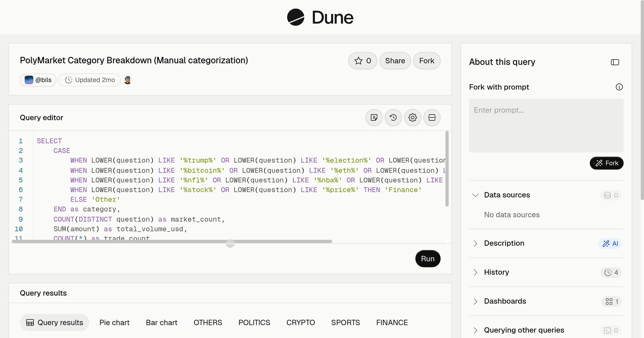Click the black Fork with prompt button
This screenshot has width=644, height=338.
click(606, 163)
